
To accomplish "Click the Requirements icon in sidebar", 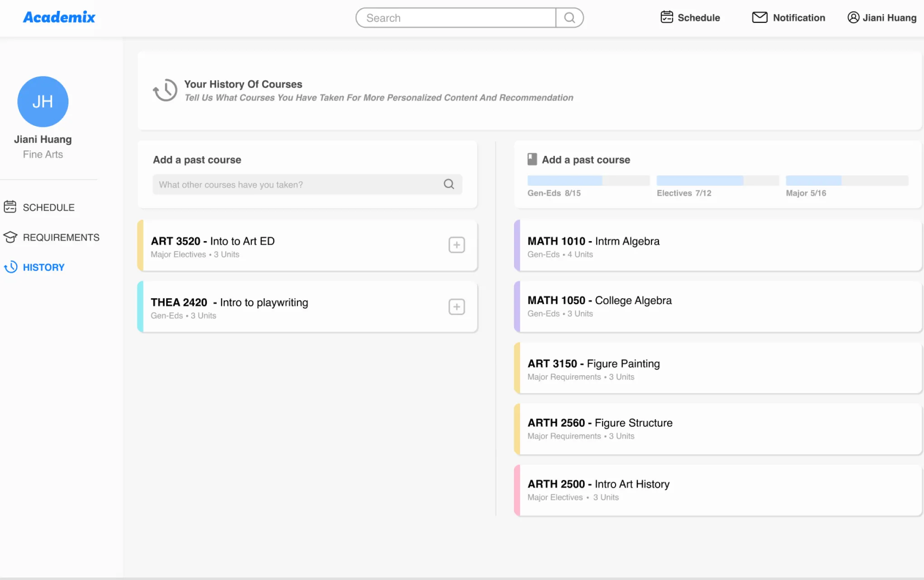I will pyautogui.click(x=10, y=237).
